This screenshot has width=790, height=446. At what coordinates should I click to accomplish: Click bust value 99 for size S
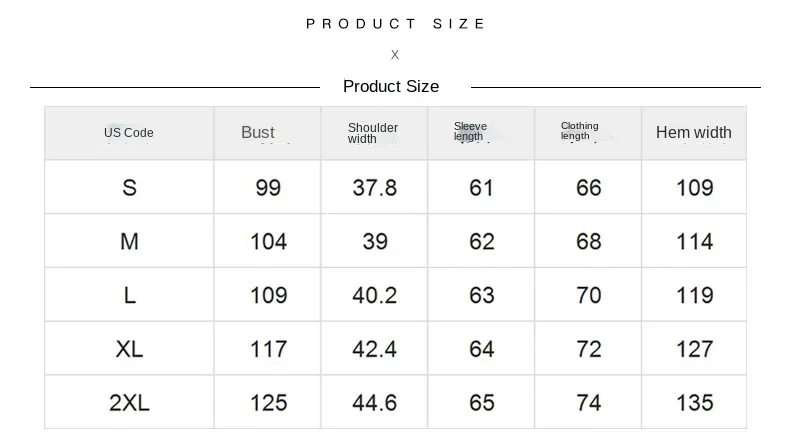pos(268,188)
